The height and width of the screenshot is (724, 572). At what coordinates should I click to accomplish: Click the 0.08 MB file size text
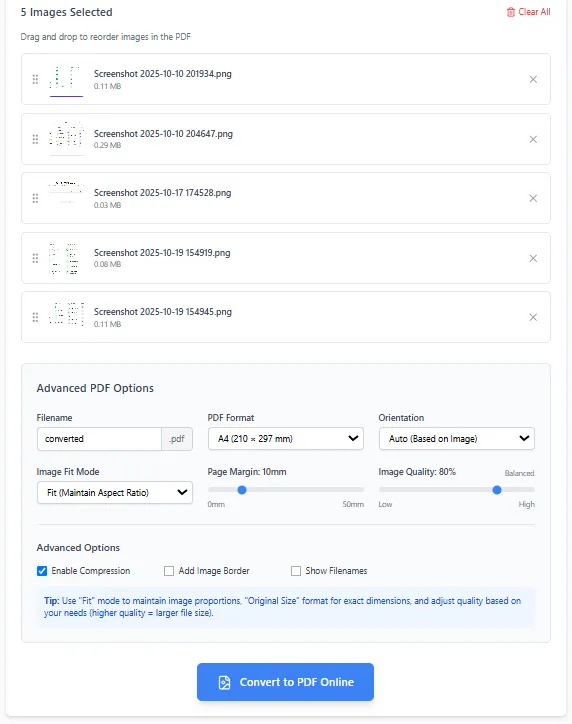107,265
